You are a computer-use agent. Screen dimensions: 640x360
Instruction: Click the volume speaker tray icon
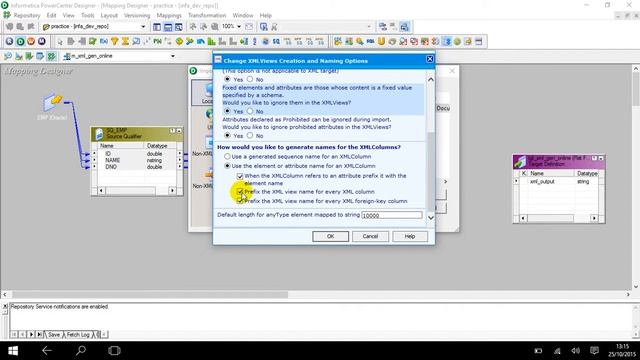point(576,351)
